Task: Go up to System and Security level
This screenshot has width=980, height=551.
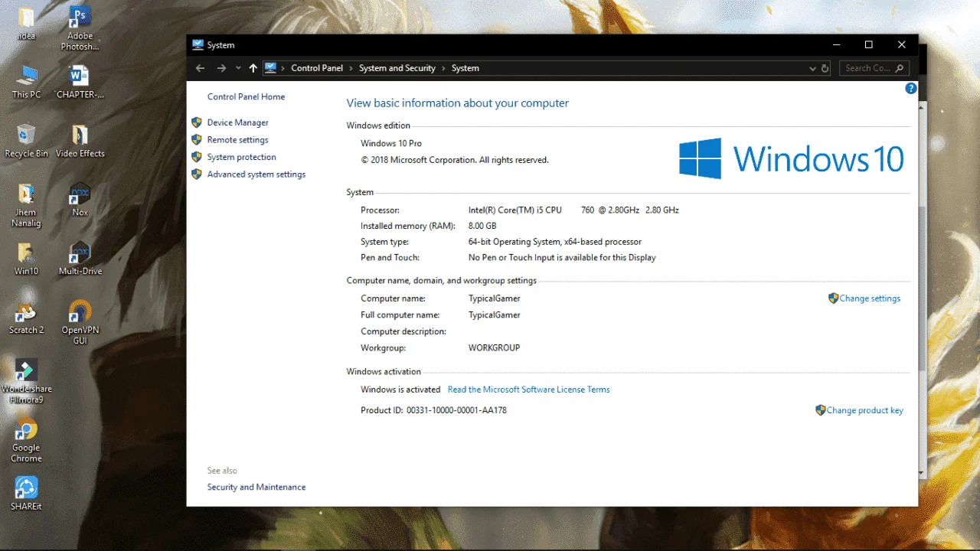Action: (x=253, y=68)
